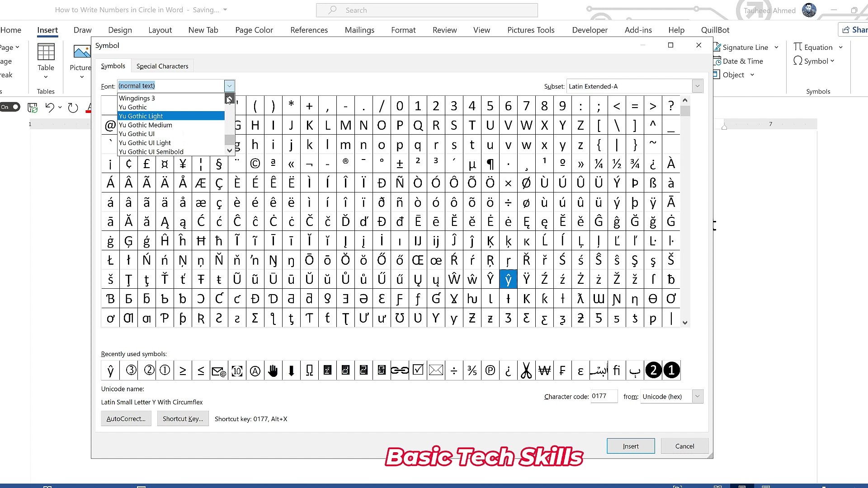Click the symbol grid scroll down arrow
Viewport: 868px width, 488px height.
685,323
